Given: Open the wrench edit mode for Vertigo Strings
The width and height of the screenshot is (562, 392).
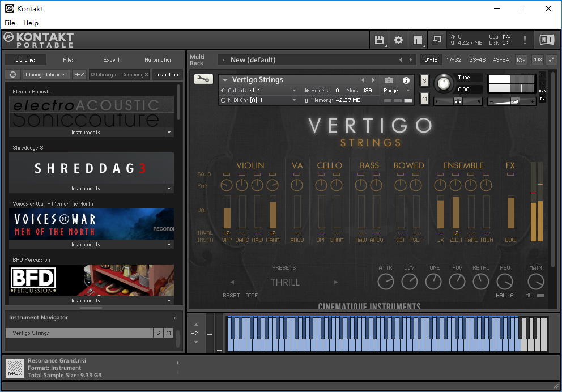Looking at the screenshot, I should click(203, 79).
